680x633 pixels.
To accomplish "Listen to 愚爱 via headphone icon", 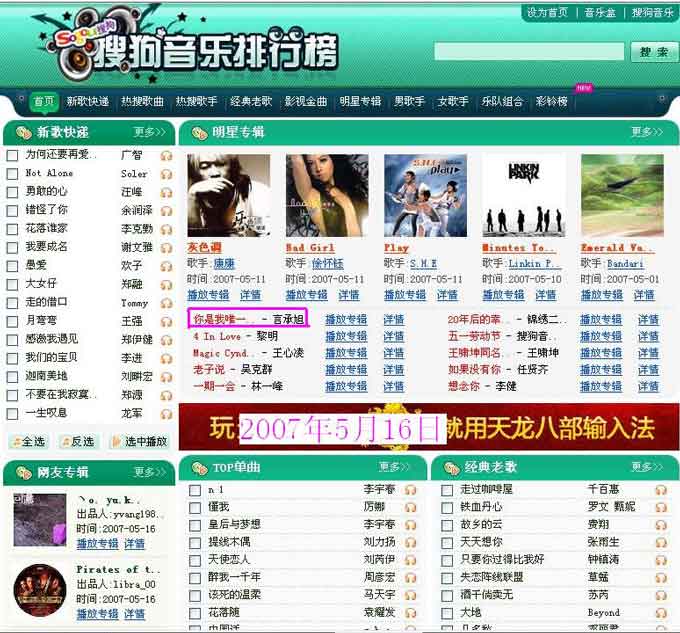I will coord(167,267).
